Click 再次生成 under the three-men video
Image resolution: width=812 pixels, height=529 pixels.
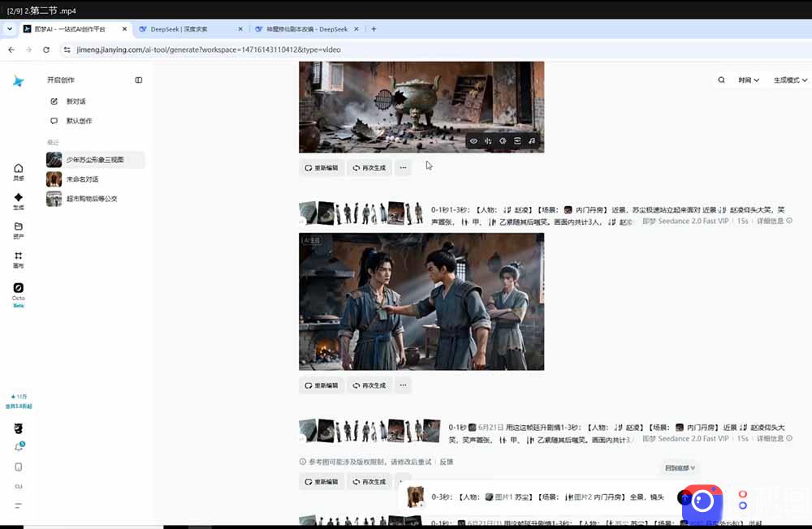369,385
